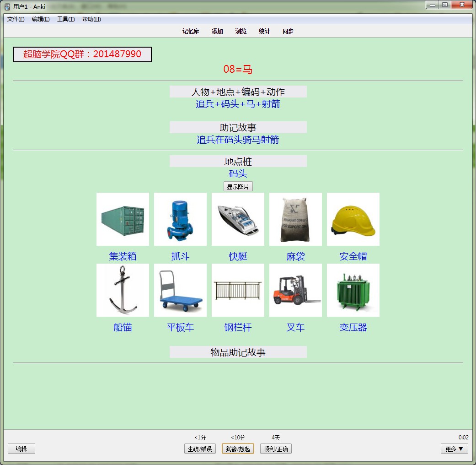Click the 快艇 label
Screen dimensions: 476x465
tap(238, 256)
